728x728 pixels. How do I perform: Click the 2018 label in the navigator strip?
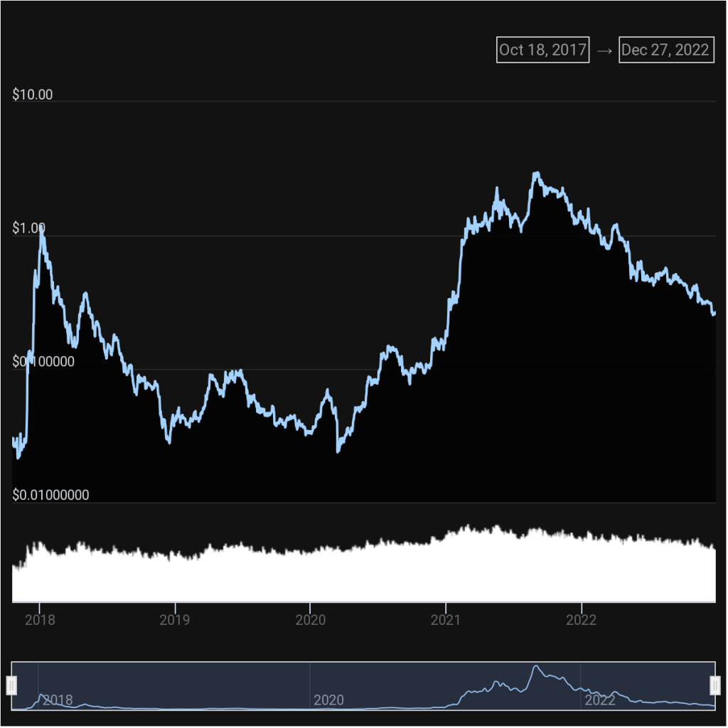coord(58,700)
